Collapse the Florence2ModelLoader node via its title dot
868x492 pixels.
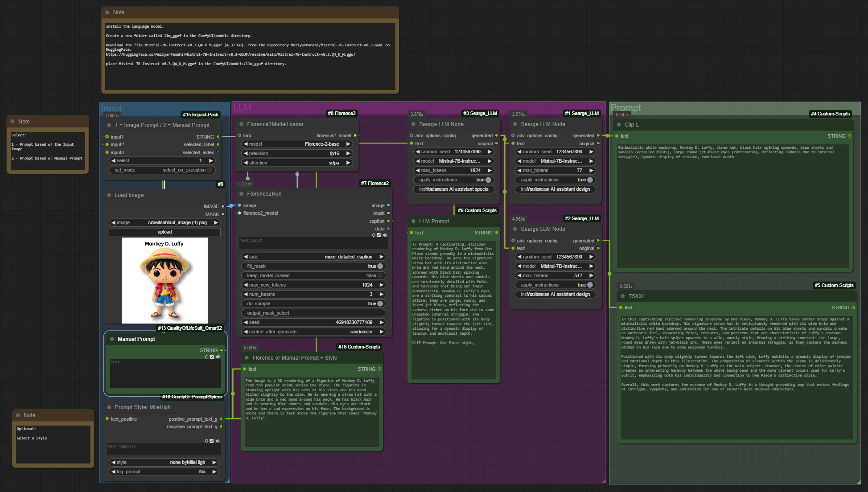click(242, 124)
